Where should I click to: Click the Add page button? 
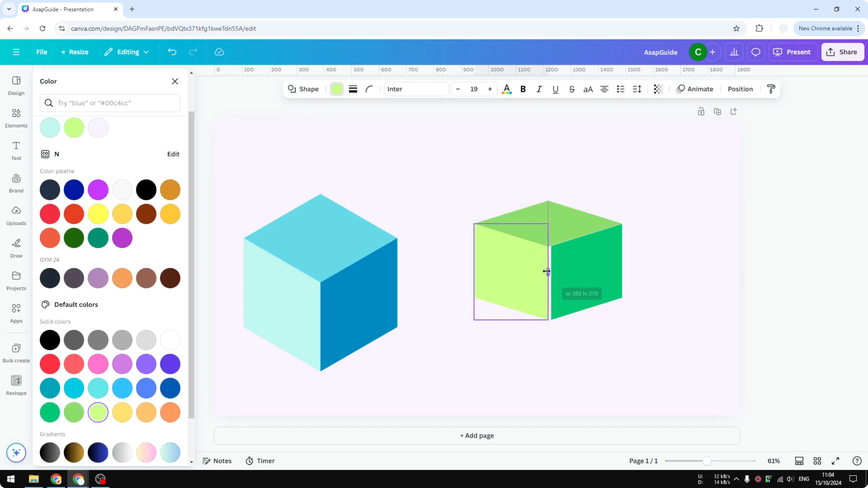click(x=476, y=435)
